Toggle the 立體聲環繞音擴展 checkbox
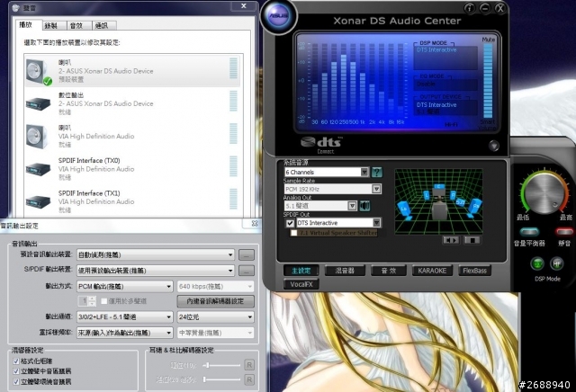The width and height of the screenshot is (576, 392). 16,382
